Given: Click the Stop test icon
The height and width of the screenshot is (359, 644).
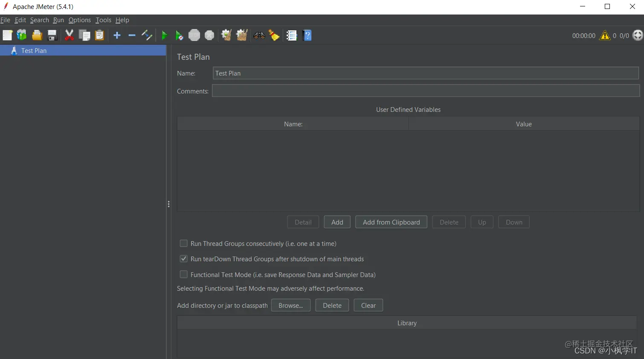Looking at the screenshot, I should (194, 35).
